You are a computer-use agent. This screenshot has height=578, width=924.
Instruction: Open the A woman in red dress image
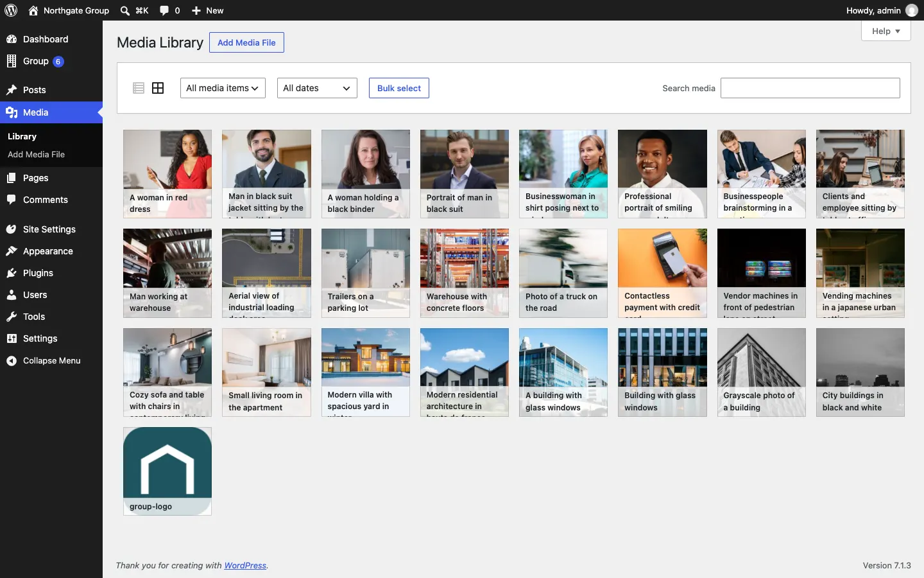pos(167,174)
